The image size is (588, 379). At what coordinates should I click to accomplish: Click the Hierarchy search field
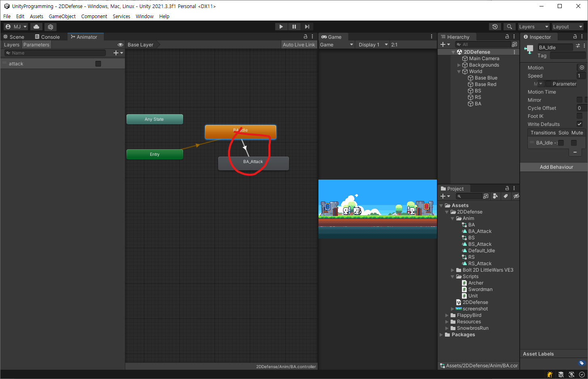(x=483, y=44)
